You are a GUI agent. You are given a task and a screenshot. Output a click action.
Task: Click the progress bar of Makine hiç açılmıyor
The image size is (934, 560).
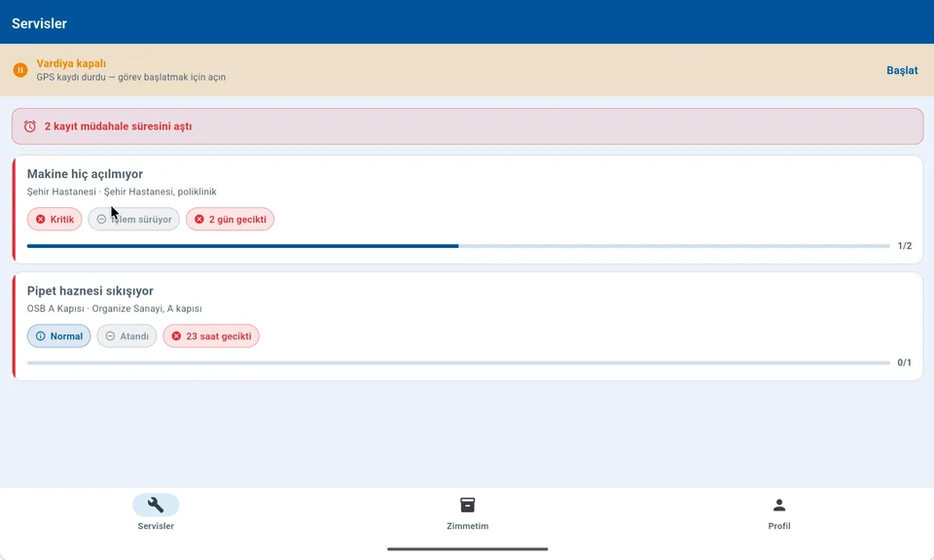point(458,246)
